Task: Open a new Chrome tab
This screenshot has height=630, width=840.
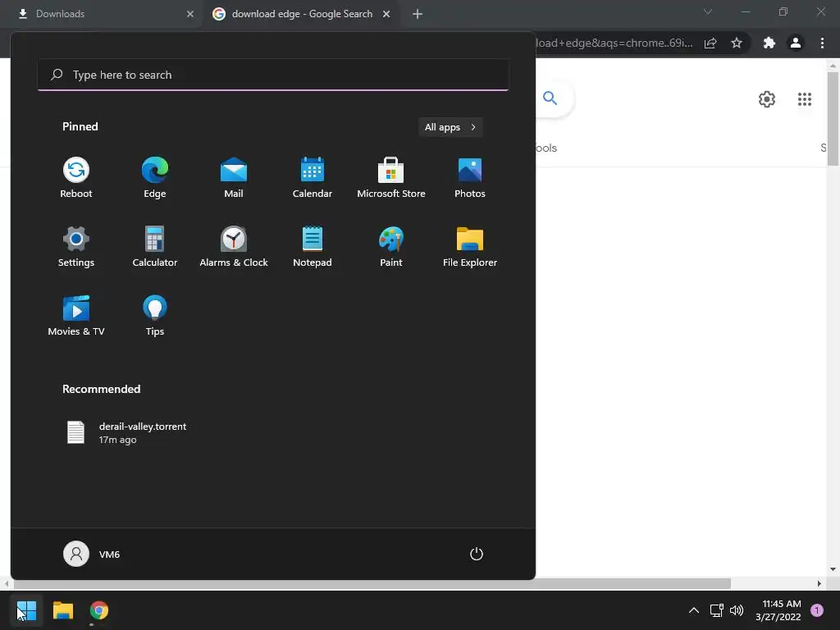Action: click(418, 14)
